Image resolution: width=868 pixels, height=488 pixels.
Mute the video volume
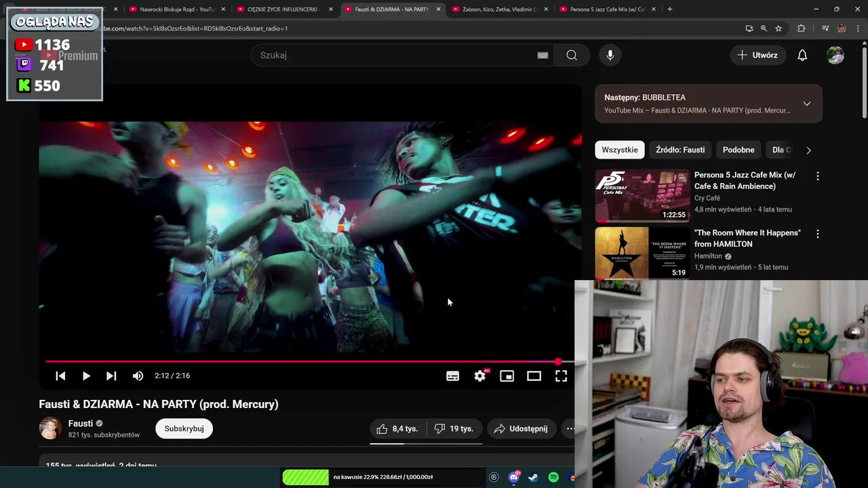[138, 375]
